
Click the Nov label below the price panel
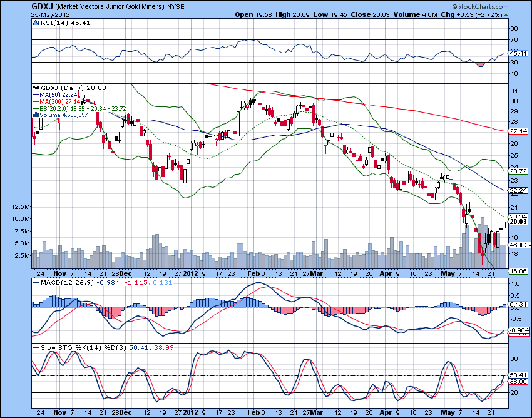(x=59, y=273)
